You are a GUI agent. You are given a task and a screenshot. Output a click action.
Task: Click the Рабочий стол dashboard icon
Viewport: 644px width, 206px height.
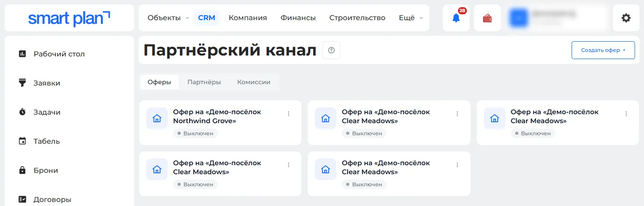point(22,54)
